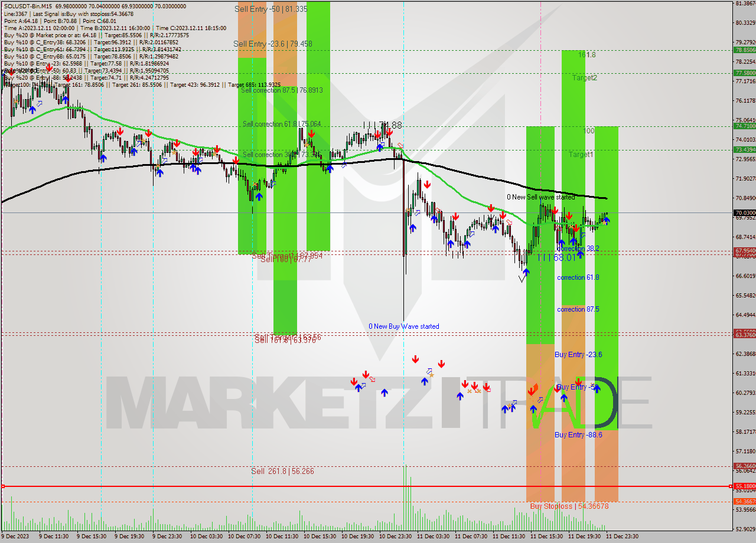Click the '0 New Sell wave started' label
Image resolution: width=756 pixels, height=543 pixels.
pos(540,197)
